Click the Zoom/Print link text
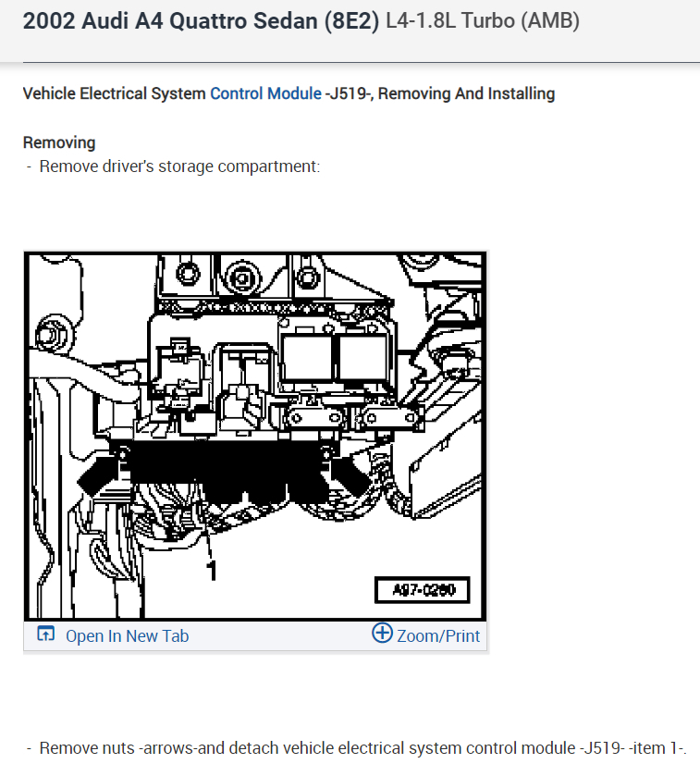This screenshot has width=700, height=776. tap(438, 636)
